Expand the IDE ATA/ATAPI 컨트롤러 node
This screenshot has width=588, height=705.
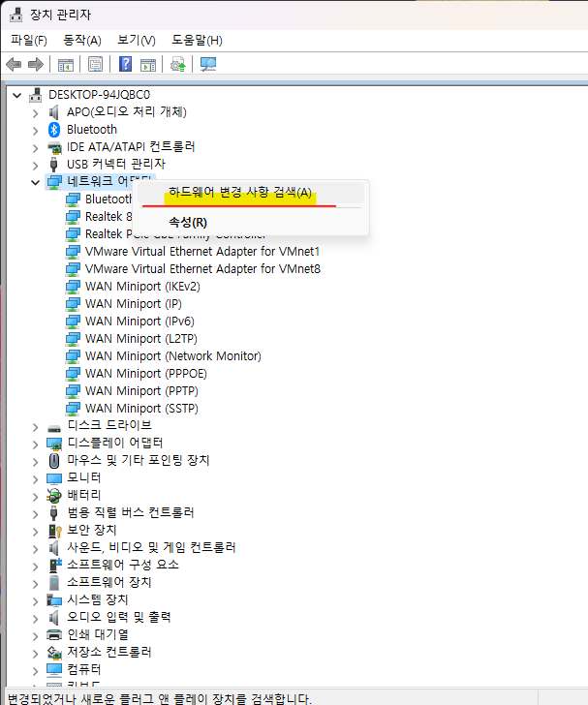click(36, 148)
